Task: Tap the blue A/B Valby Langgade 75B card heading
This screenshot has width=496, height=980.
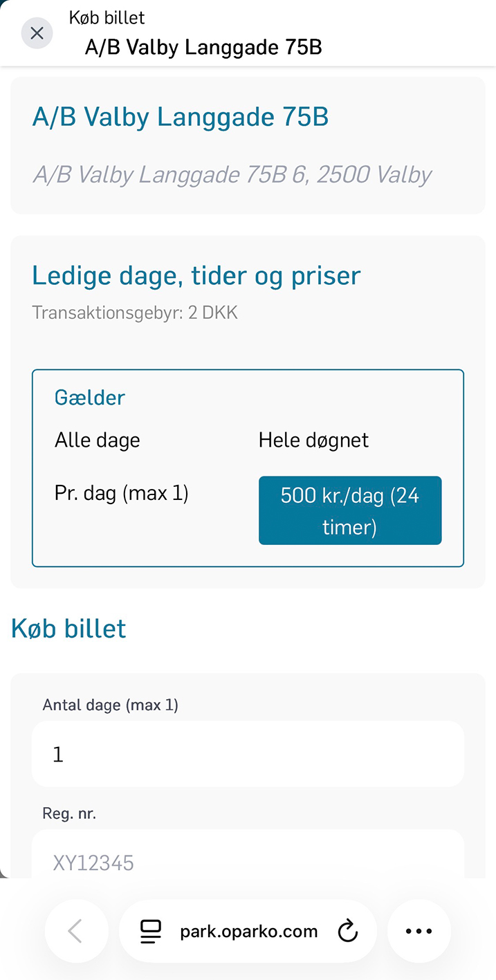Action: coord(180,118)
